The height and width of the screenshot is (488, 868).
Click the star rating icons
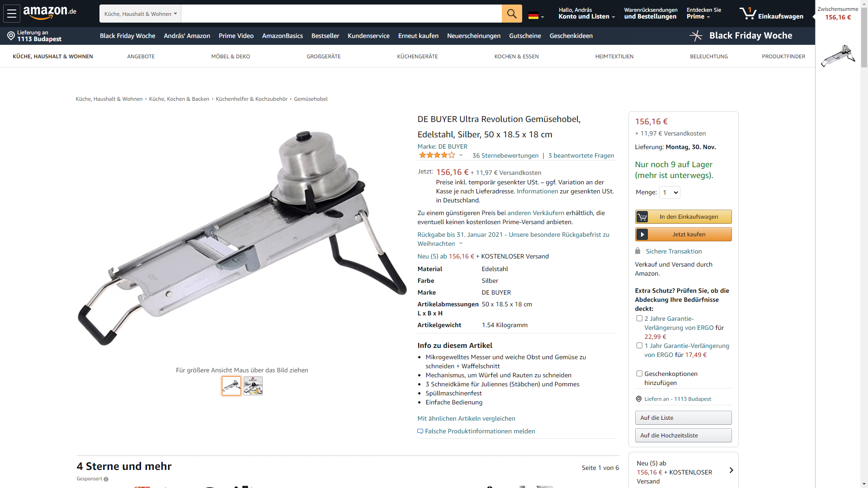coord(437,155)
